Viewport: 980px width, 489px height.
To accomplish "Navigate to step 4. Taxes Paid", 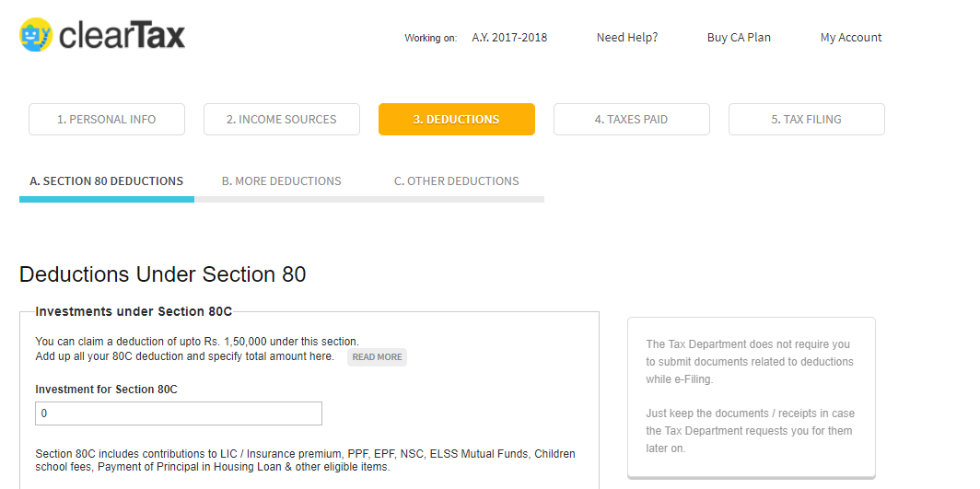I will 632,120.
